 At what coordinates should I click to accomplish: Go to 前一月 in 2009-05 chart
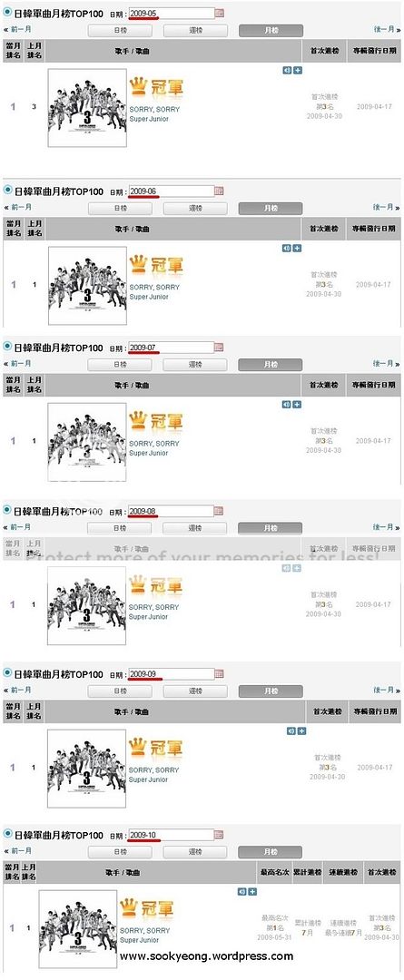tap(17, 29)
